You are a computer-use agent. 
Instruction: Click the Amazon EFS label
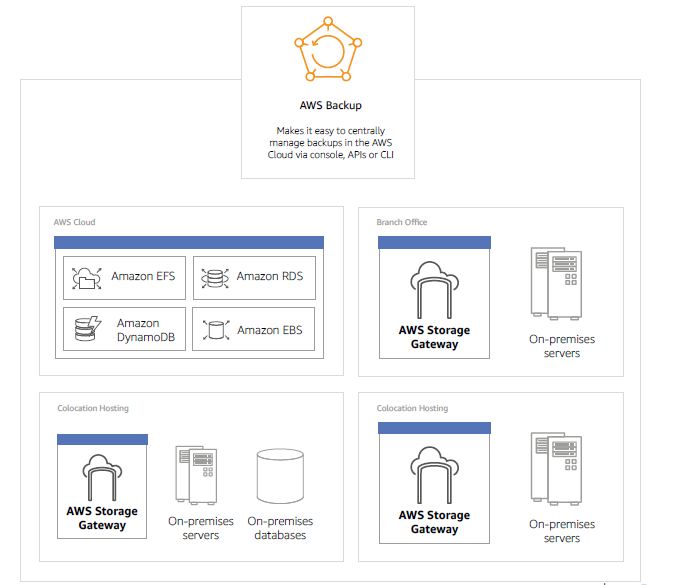click(x=143, y=276)
